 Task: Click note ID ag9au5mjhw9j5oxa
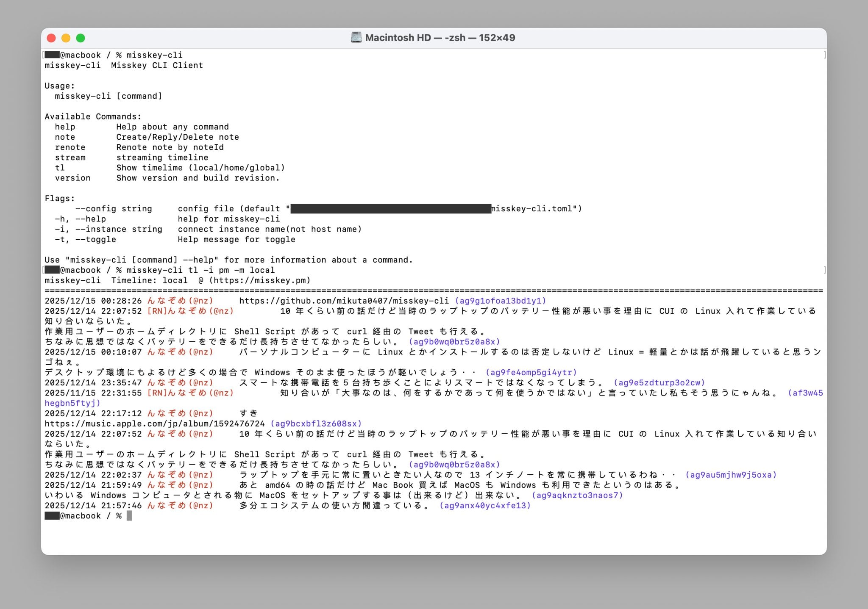(x=731, y=475)
